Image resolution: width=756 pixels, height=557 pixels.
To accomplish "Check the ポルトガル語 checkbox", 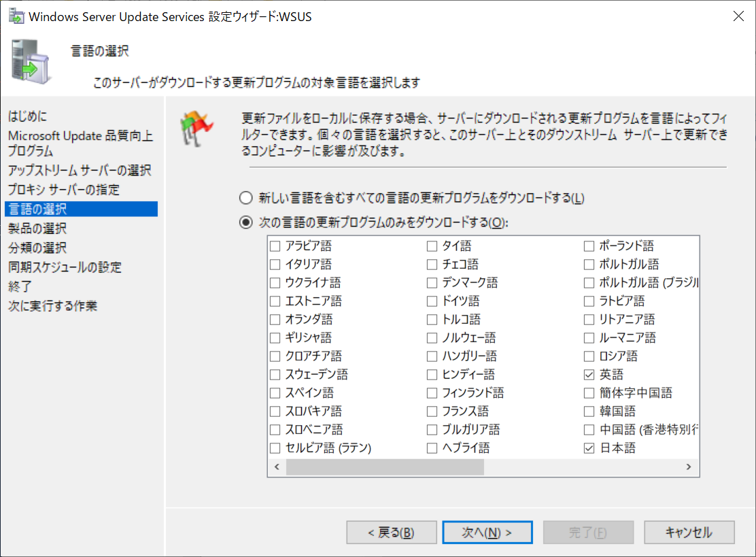I will click(x=589, y=265).
